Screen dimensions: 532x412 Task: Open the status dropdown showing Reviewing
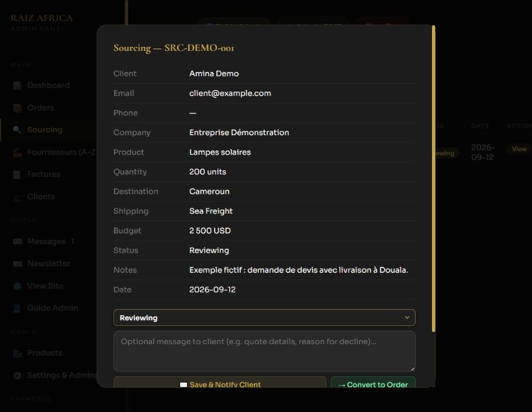tap(264, 318)
